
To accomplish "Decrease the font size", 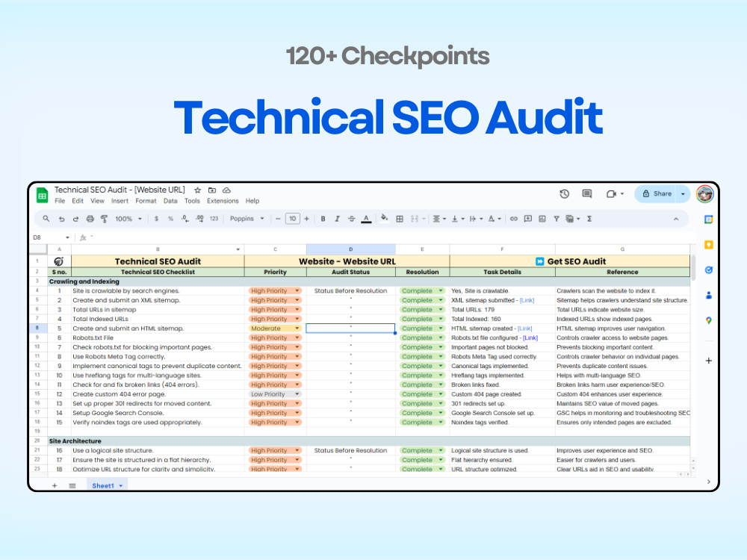I will tap(278, 219).
